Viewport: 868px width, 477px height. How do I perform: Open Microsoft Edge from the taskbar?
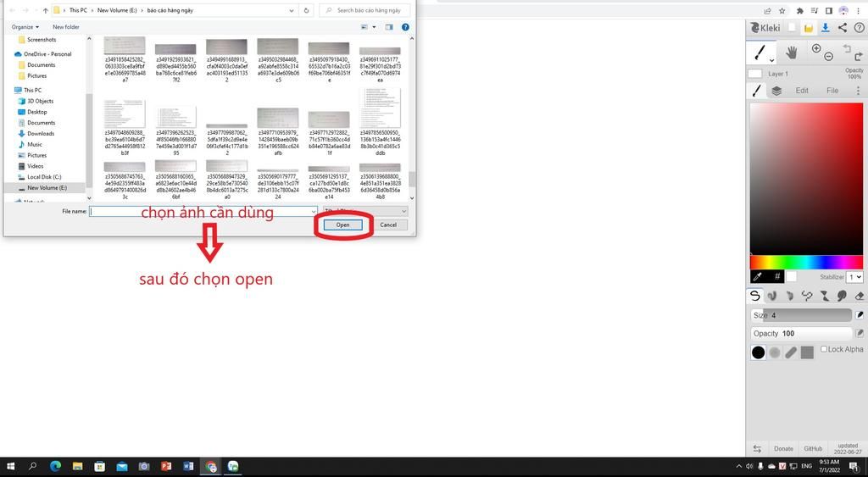tap(55, 467)
